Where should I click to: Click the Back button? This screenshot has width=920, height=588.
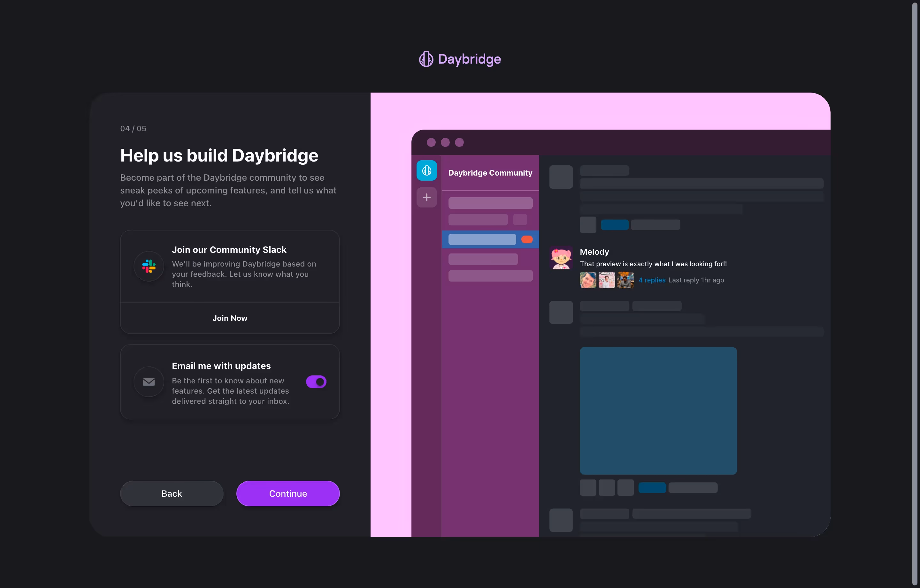coord(172,493)
